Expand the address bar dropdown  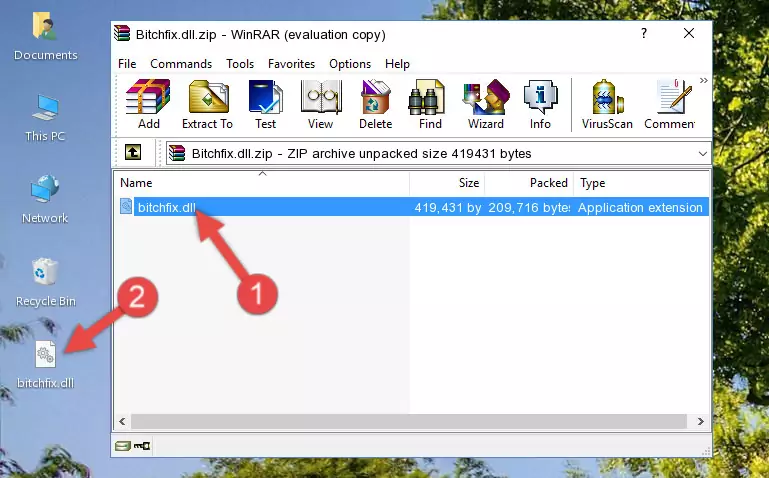tap(702, 153)
